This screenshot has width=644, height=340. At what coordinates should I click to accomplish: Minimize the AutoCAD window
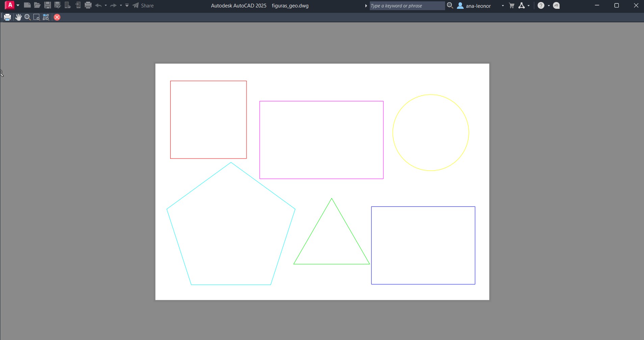[597, 5]
